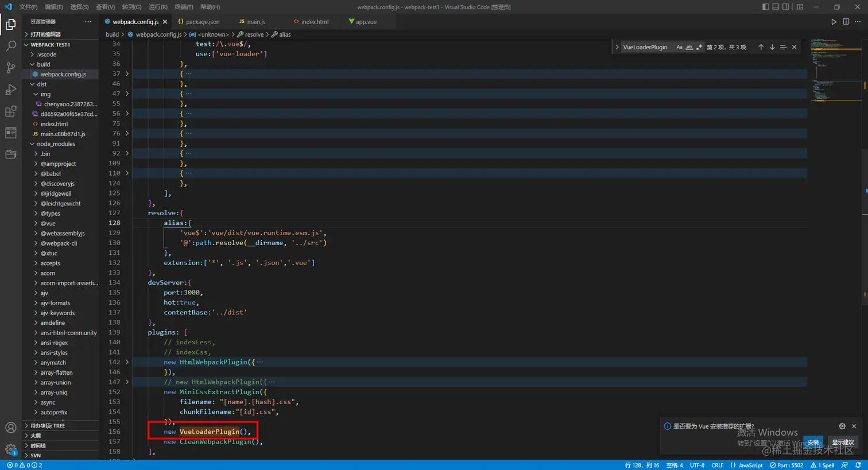Open the Extensions view
The image size is (868, 470).
coord(10,111)
